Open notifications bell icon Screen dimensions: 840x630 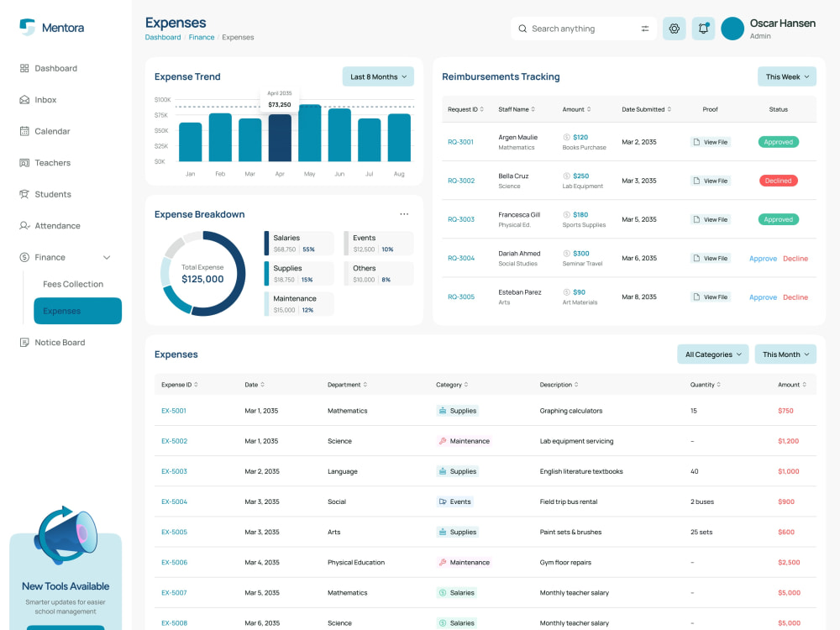703,29
